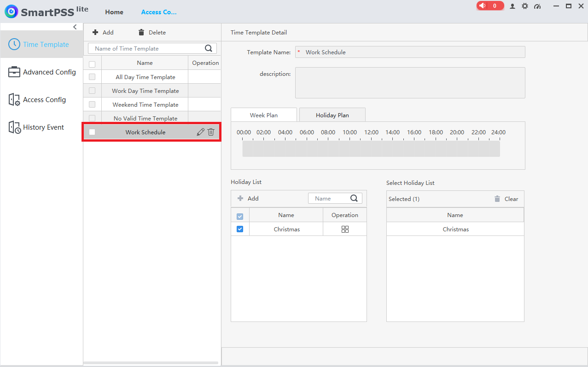Open the user account icon
The height and width of the screenshot is (367, 588).
[x=512, y=6]
